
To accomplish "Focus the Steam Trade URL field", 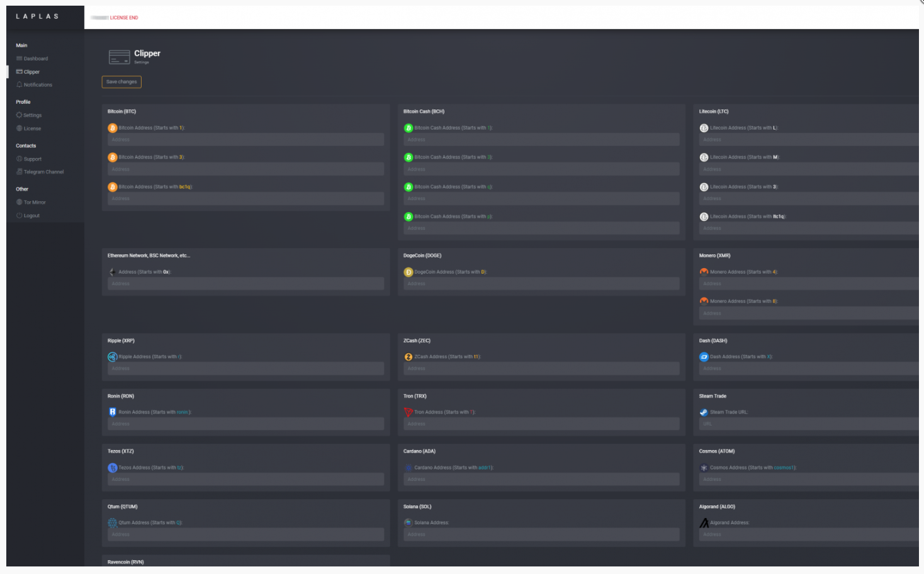I will 809,424.
